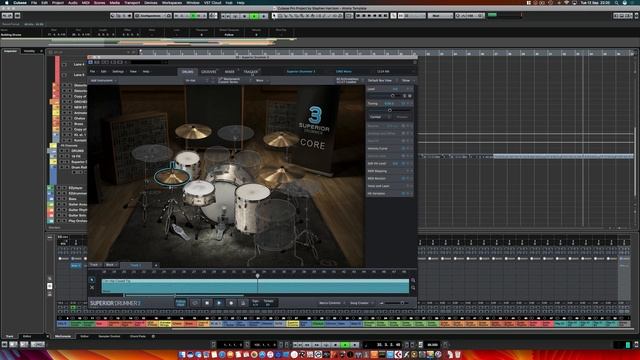Open Transport menu in Cubase menu bar

(132, 2)
